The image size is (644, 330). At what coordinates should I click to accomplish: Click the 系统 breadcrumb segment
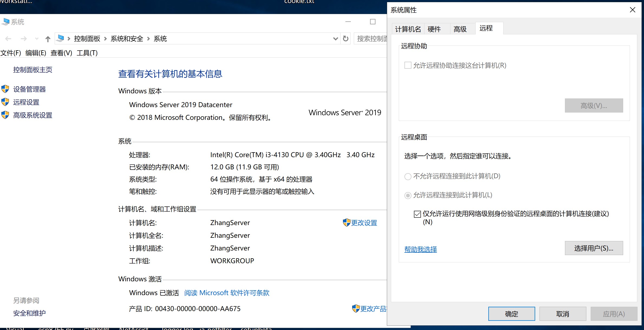point(160,39)
